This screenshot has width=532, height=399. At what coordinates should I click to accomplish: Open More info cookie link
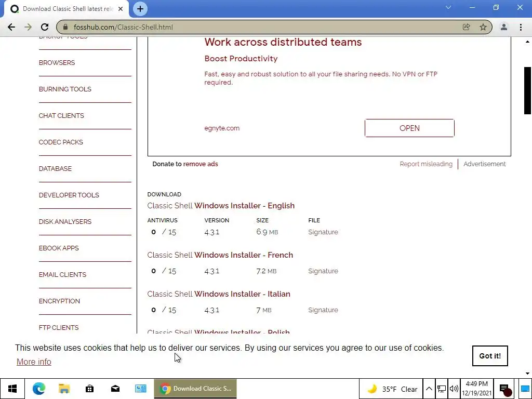tap(34, 362)
